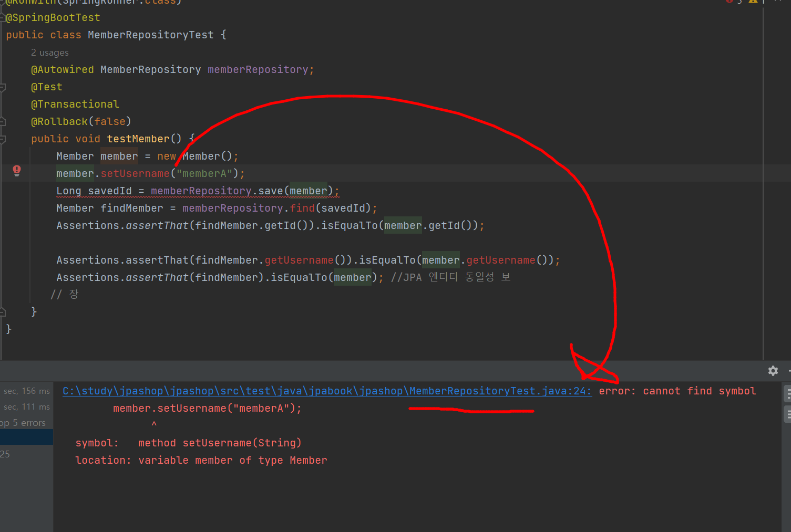
Task: Click the red member.getUsername call
Action: [501, 260]
